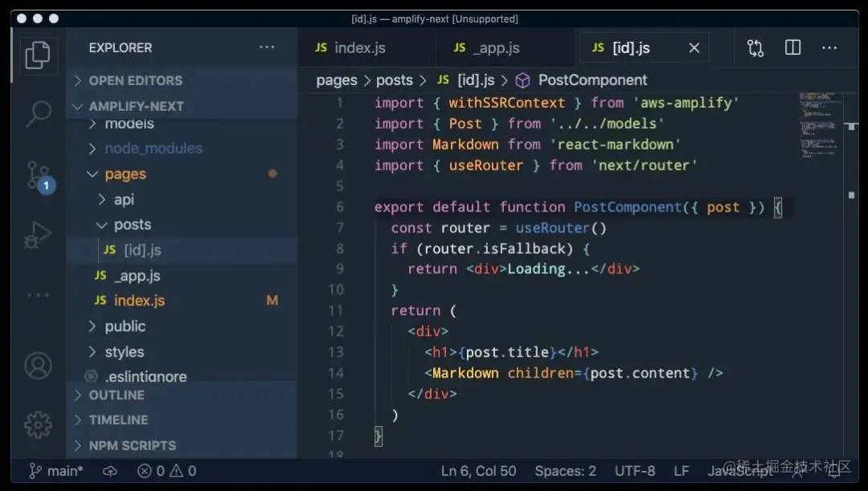
Task: Click 'react-markdown' string on line 3
Action: pos(615,145)
